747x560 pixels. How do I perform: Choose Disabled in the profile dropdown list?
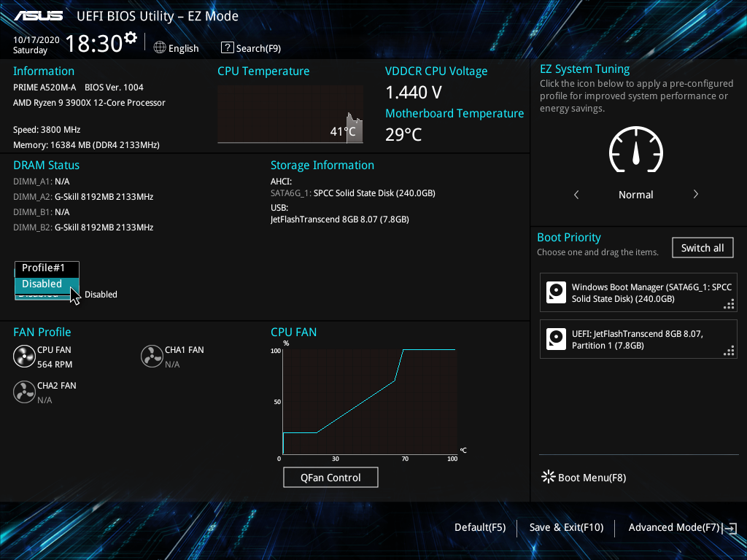pos(47,284)
